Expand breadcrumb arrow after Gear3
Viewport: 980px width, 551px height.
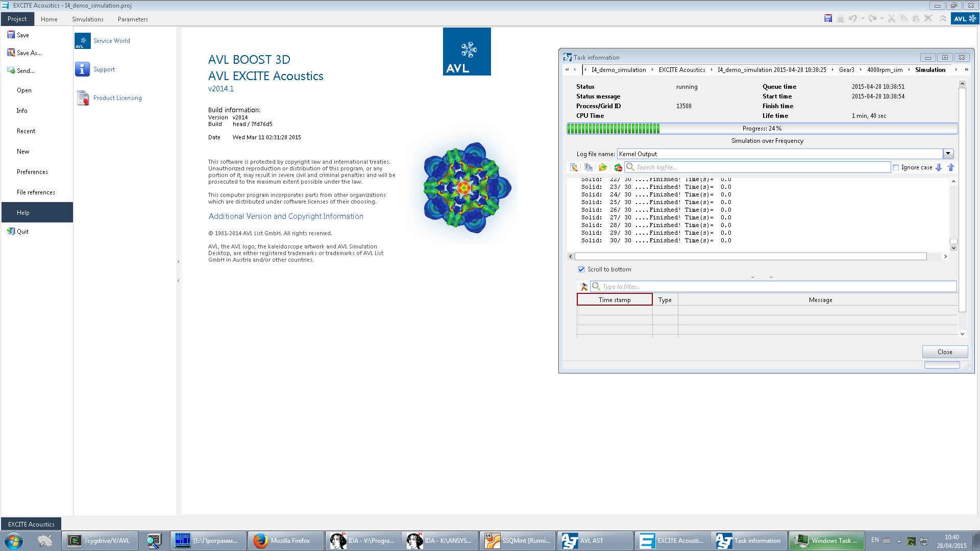pyautogui.click(x=861, y=70)
